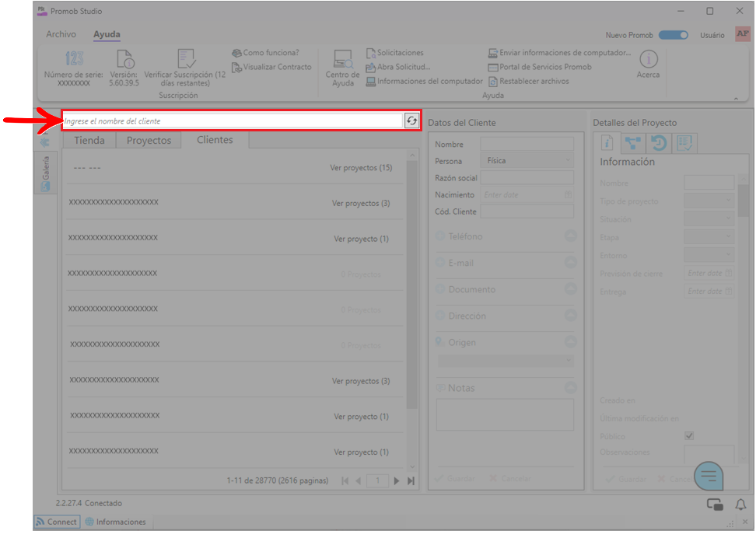Image resolution: width=756 pixels, height=538 pixels.
Task: Open Solicitaciones
Action: 395,53
